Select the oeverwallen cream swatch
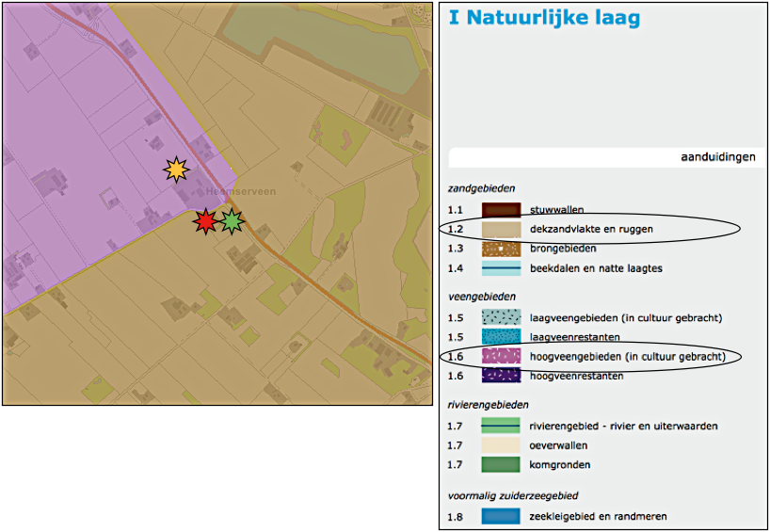The image size is (770, 532). [501, 445]
